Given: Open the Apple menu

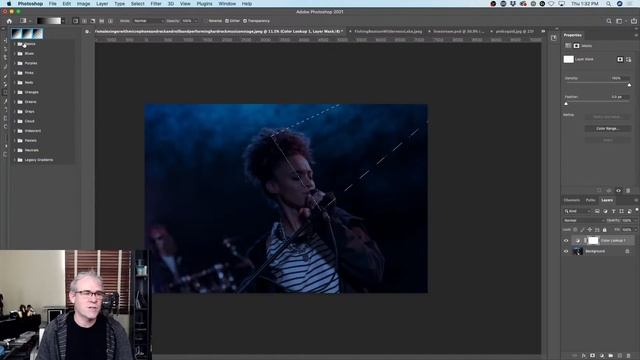Looking at the screenshot, I should pos(9,4).
